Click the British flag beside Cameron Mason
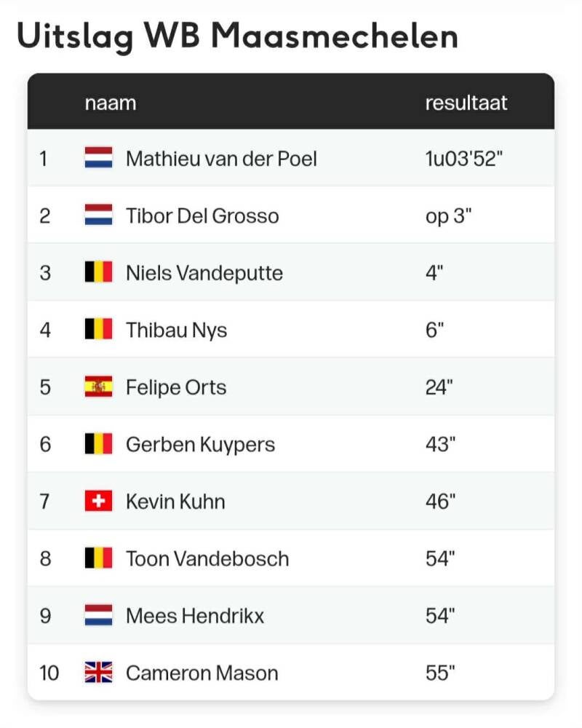The height and width of the screenshot is (728, 582). [x=98, y=673]
